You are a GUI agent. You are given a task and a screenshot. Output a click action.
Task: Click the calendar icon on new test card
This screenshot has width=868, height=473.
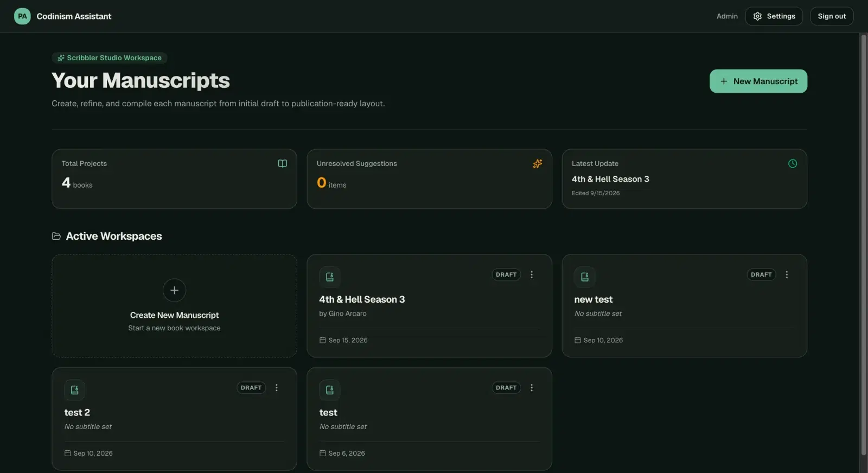coord(578,340)
